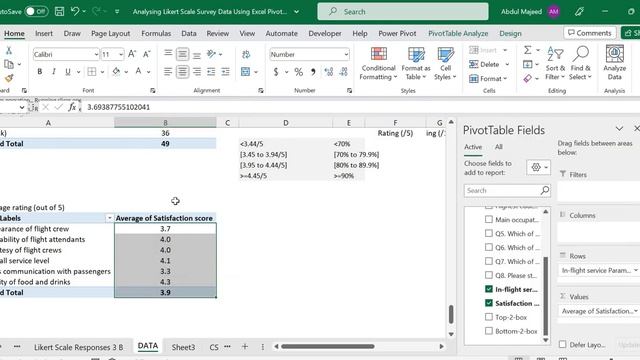640x360 pixels.
Task: Click the Format Painter icon
Action: 9,78
